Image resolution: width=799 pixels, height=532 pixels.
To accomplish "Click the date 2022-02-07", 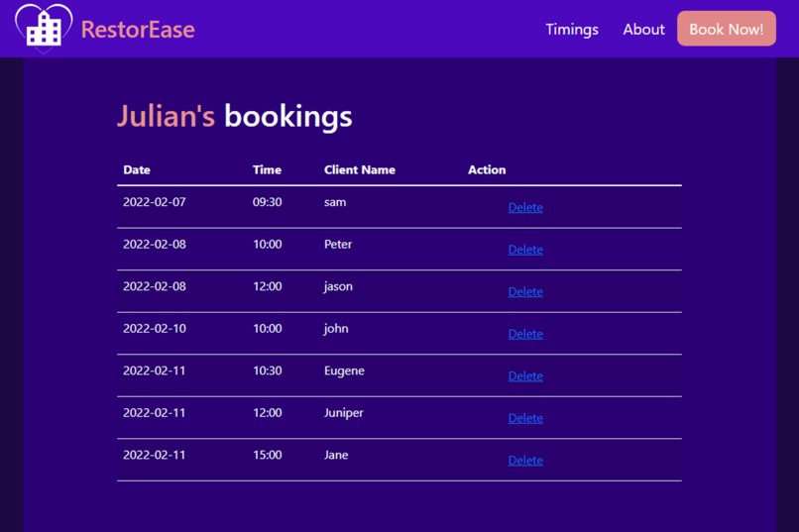I will (155, 202).
